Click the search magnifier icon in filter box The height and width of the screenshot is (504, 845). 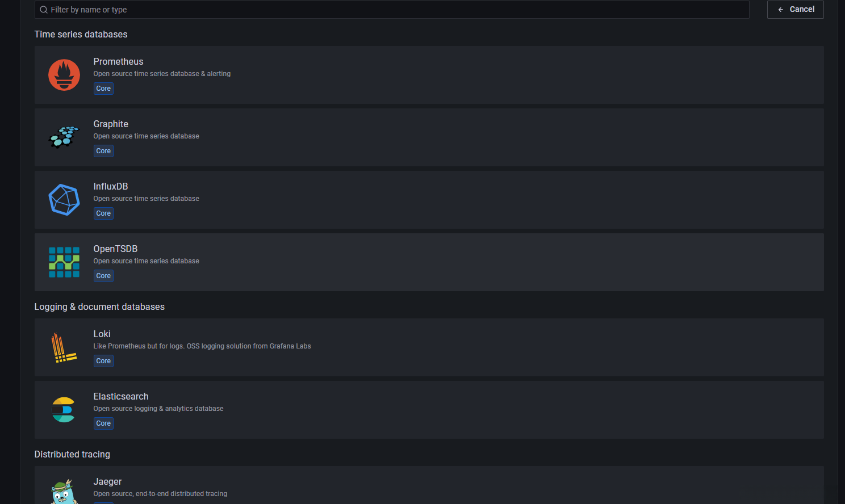tap(44, 10)
